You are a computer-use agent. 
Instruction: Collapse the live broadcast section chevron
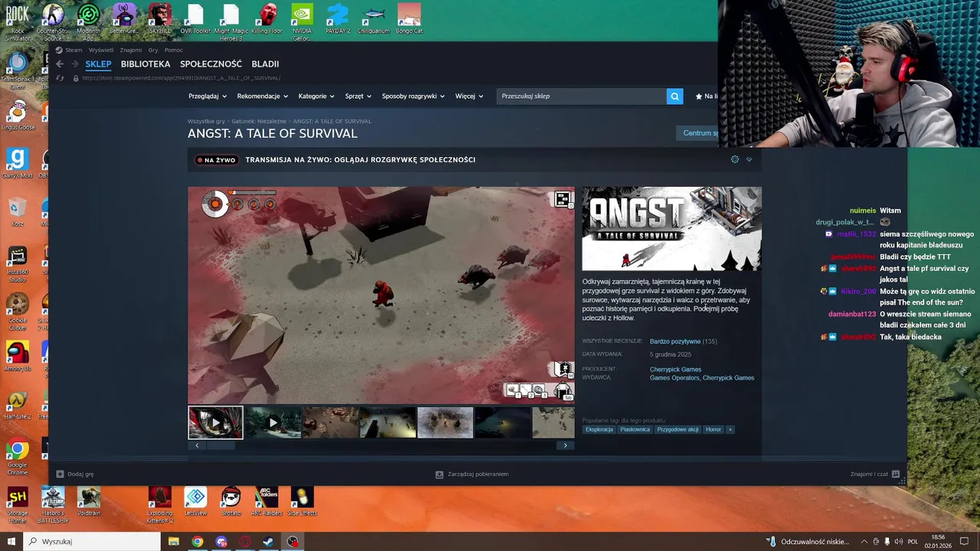[749, 159]
